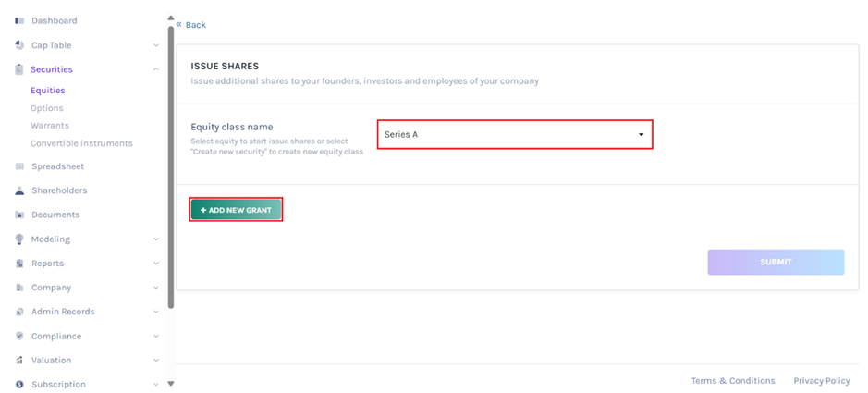Click the Documents folder icon
This screenshot has width=868, height=393.
[19, 215]
